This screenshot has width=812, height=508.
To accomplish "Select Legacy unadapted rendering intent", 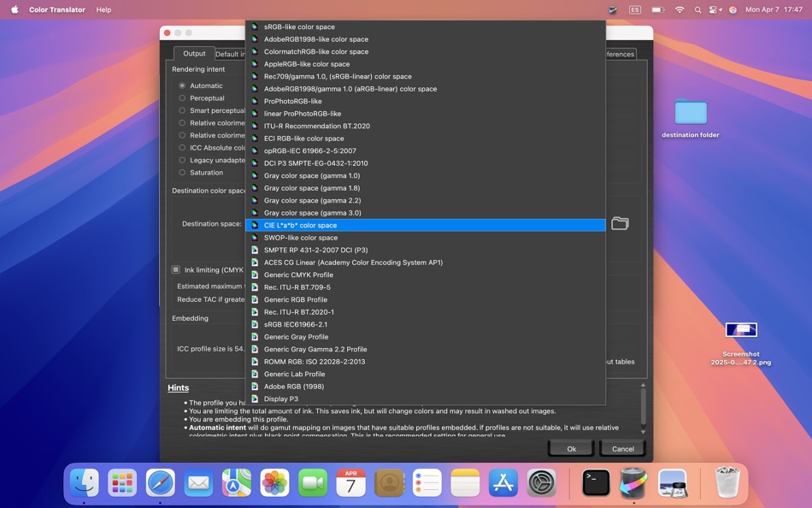I will coord(182,160).
